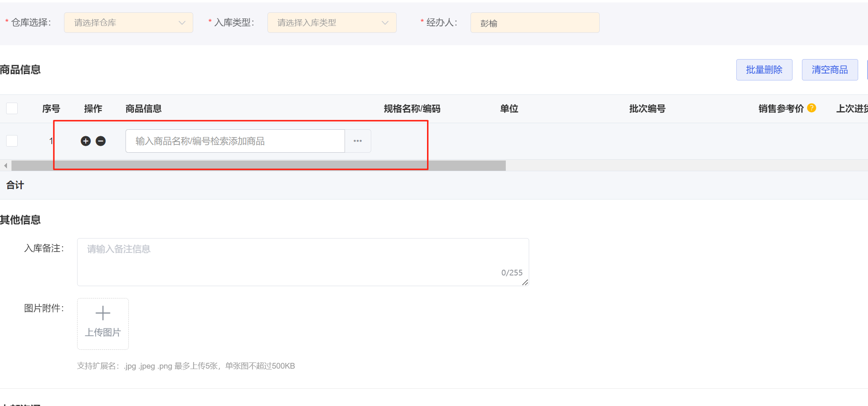Toggle the select-all checkbox in the table header
868x406 pixels.
click(12, 108)
